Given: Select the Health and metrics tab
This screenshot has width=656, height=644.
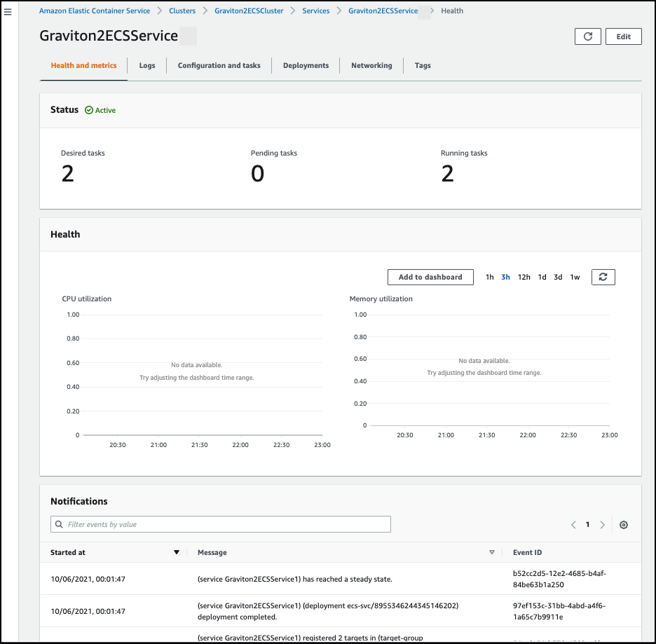Looking at the screenshot, I should pyautogui.click(x=83, y=65).
